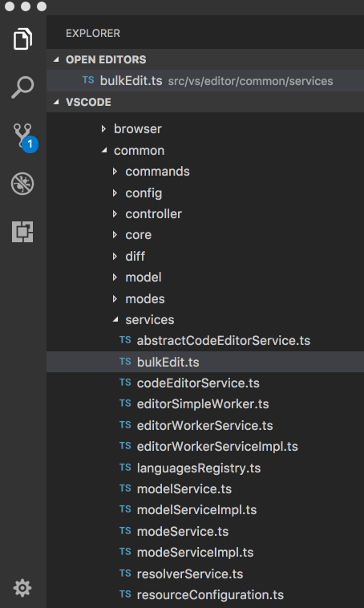Open editorWorkerService.ts file
Viewport: 364px width, 608px height.
point(204,425)
